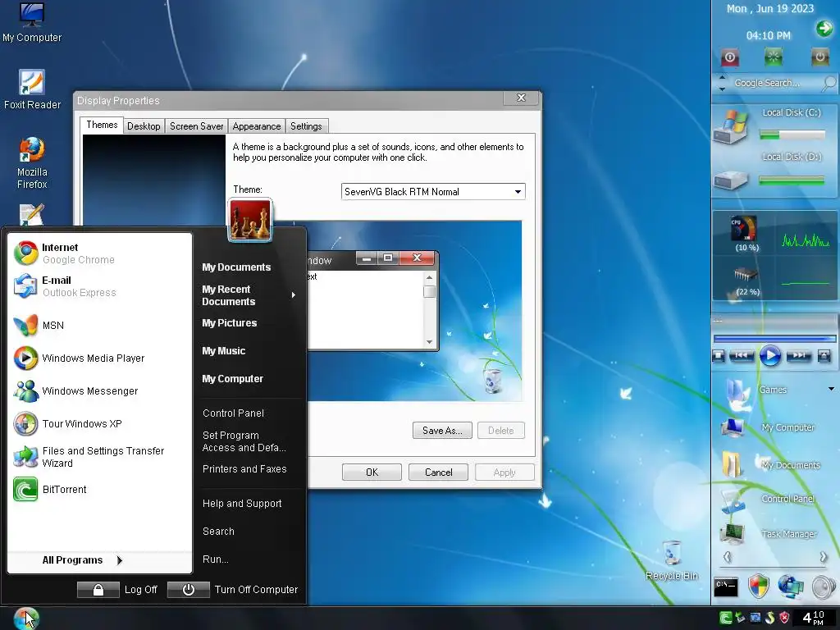This screenshot has width=840, height=630.
Task: Open Control Panel in the Start menu
Action: coord(233,413)
